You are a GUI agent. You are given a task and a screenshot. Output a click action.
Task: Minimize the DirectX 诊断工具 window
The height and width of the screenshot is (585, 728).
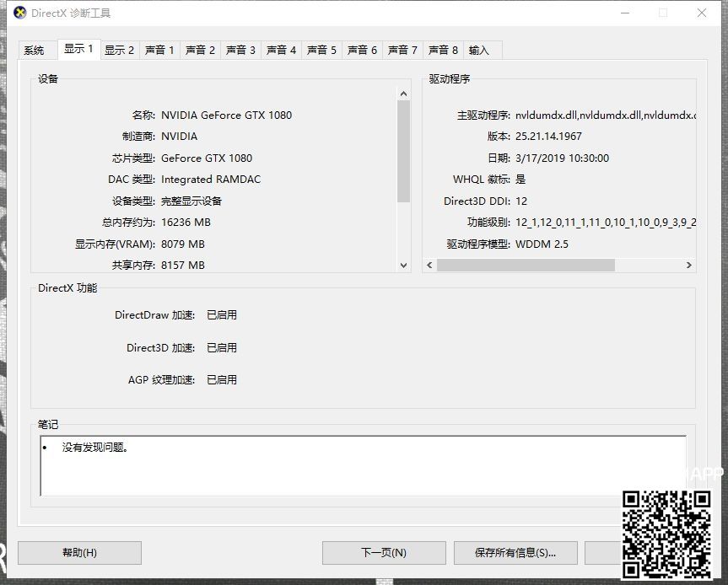click(x=625, y=13)
